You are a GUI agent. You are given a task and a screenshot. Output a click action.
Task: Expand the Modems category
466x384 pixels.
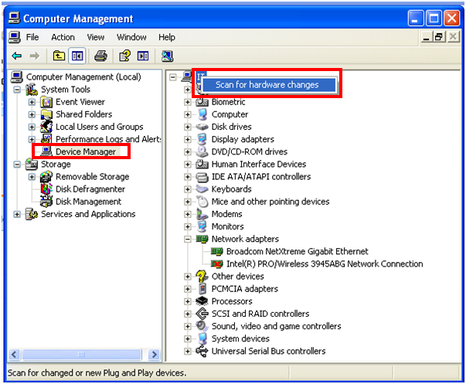[188, 214]
